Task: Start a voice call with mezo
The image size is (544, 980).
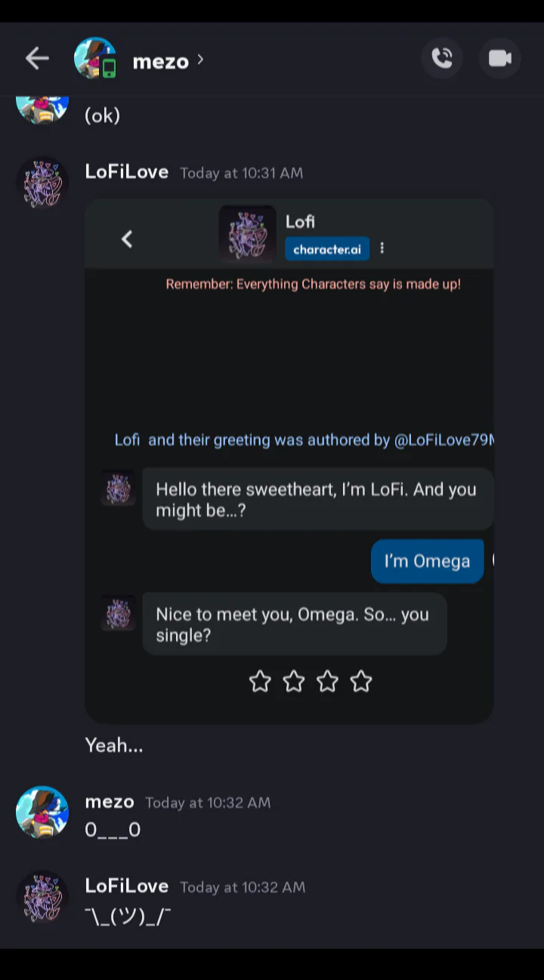Action: pos(442,59)
